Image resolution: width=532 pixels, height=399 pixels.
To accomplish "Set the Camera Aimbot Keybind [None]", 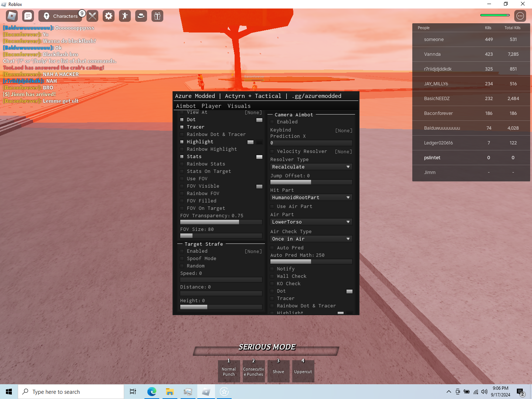I will [344, 131].
